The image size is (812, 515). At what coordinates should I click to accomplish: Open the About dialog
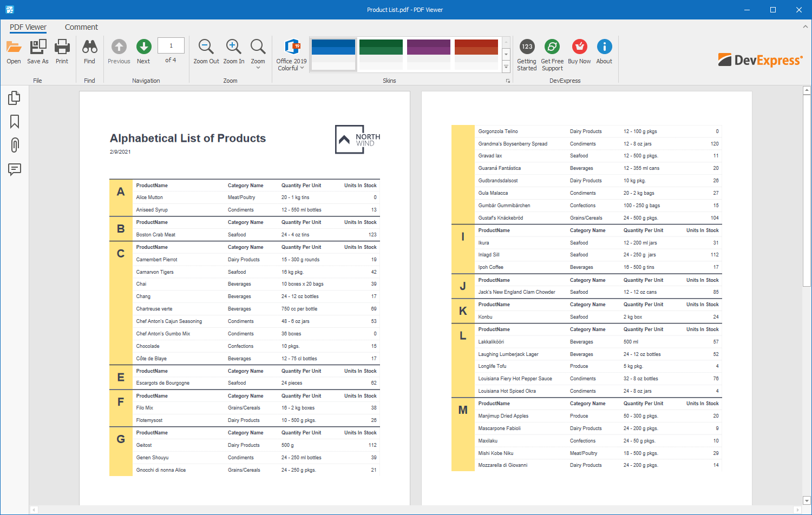(x=604, y=51)
